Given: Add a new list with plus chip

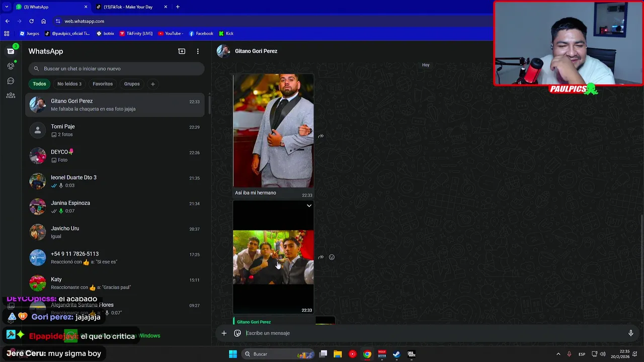Looking at the screenshot, I should 153,84.
